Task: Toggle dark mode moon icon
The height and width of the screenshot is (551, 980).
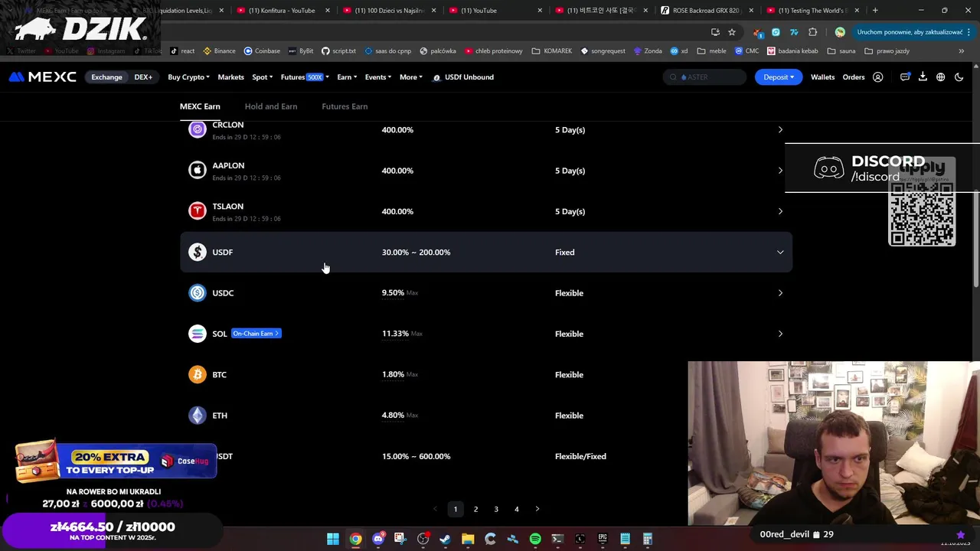Action: 959,77
